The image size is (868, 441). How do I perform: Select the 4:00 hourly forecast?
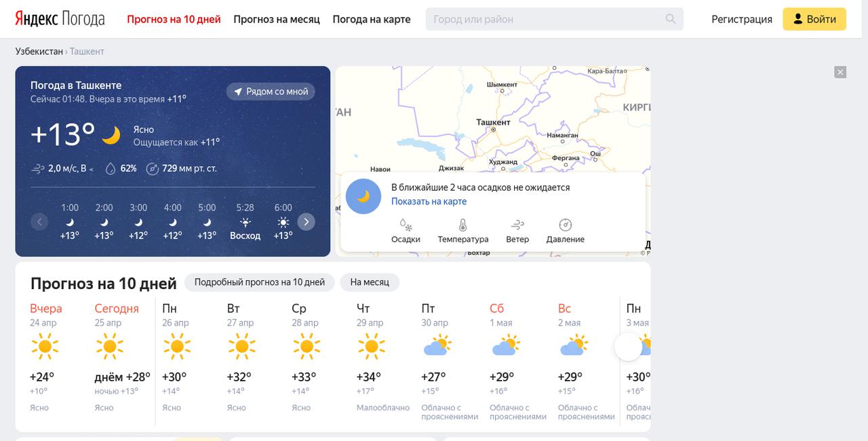172,222
